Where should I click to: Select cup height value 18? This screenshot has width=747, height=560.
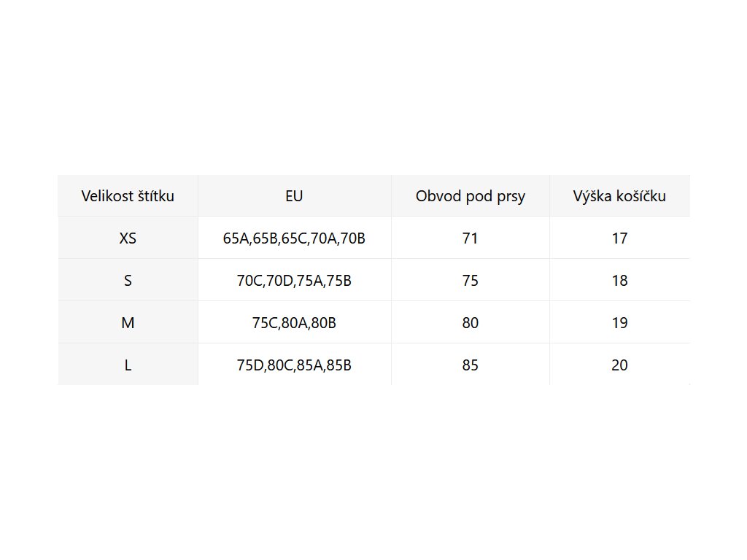coord(619,281)
